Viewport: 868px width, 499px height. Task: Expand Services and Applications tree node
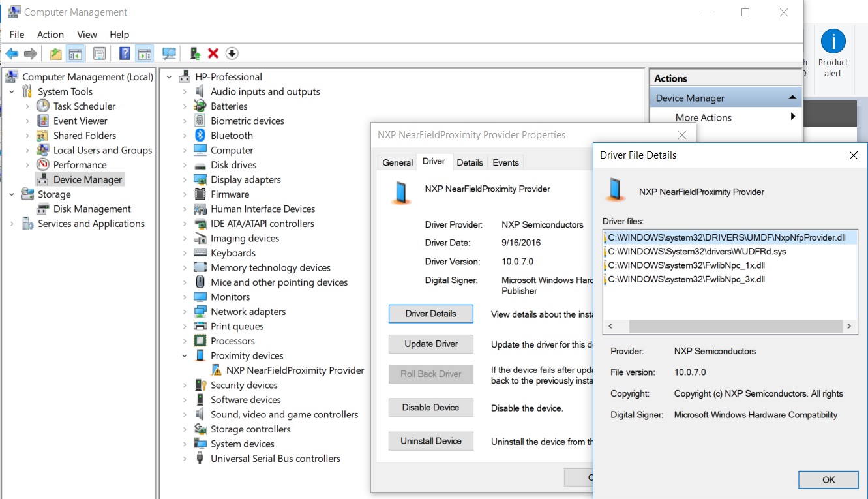(12, 224)
